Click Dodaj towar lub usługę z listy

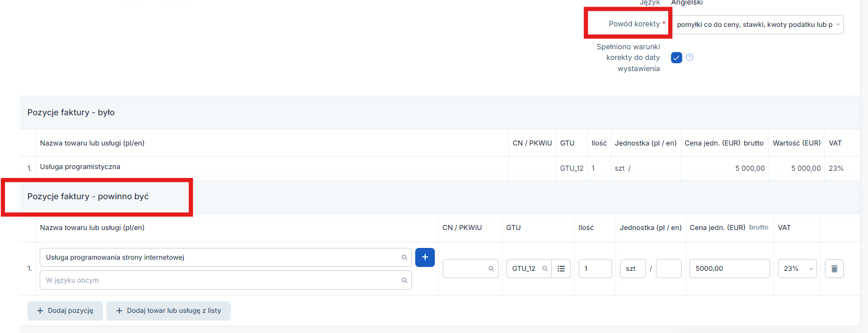[168, 311]
